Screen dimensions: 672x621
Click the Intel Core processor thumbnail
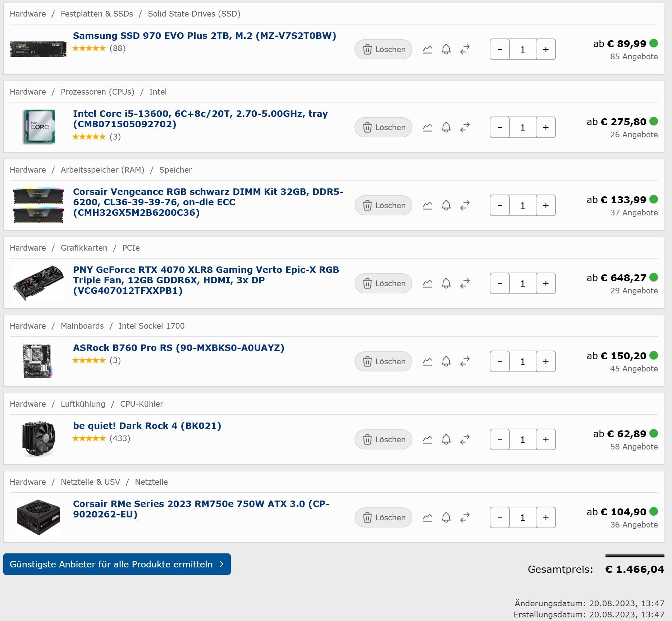[39, 127]
